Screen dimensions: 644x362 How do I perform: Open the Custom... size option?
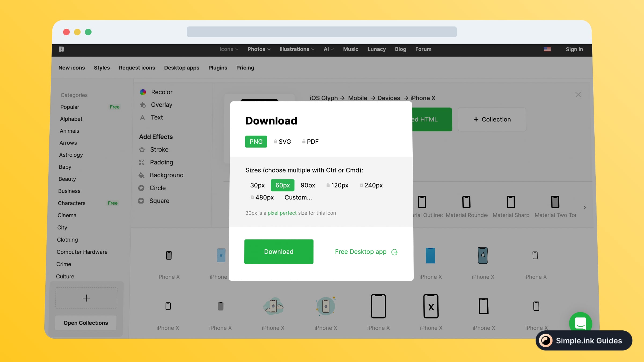(298, 197)
